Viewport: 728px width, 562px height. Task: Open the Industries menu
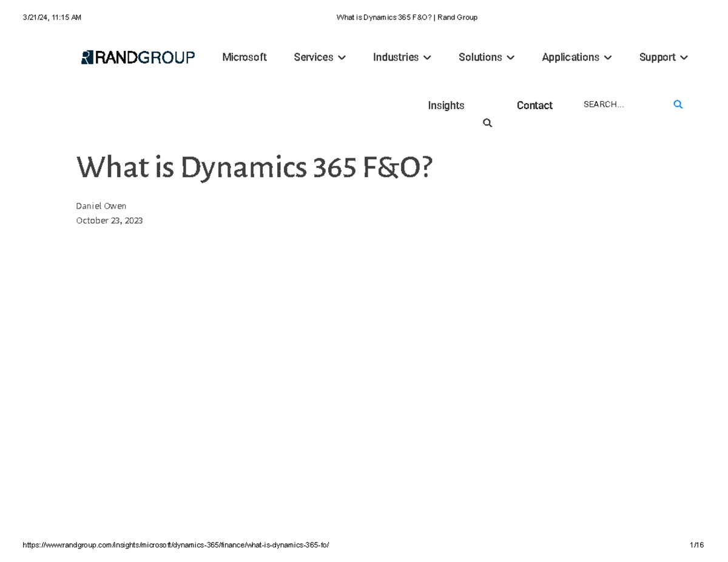point(396,57)
